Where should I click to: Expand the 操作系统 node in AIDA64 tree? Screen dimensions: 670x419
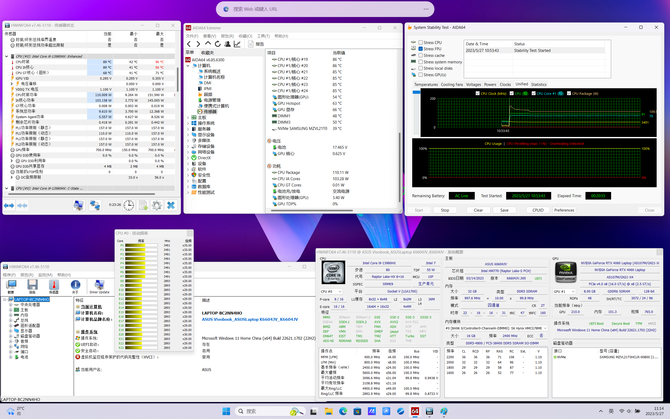tap(188, 123)
